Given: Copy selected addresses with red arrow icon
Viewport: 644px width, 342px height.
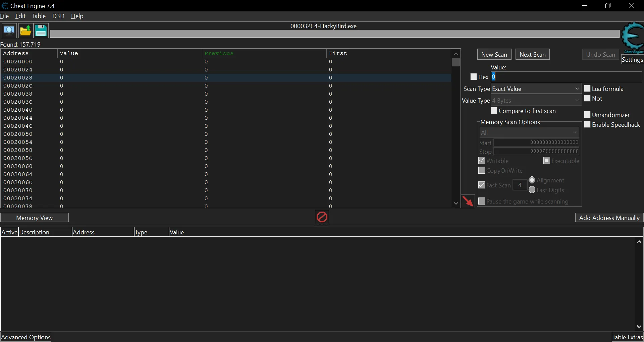Looking at the screenshot, I should (x=468, y=201).
